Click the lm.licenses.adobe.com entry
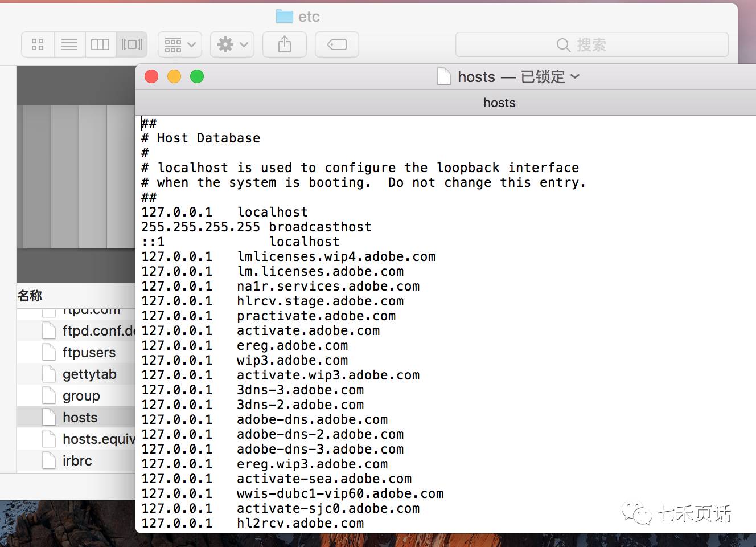The image size is (756, 547). tap(321, 271)
